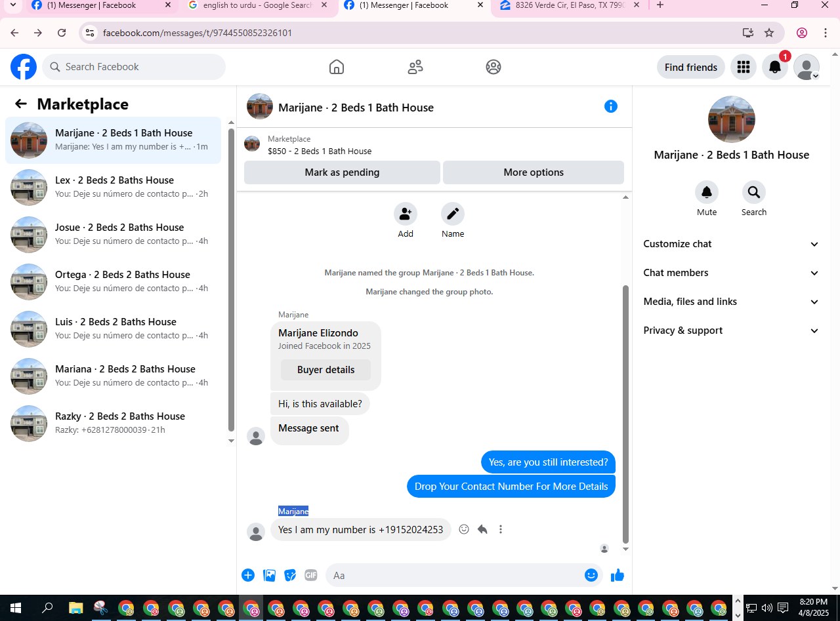Click the browser address bar URL

[198, 33]
